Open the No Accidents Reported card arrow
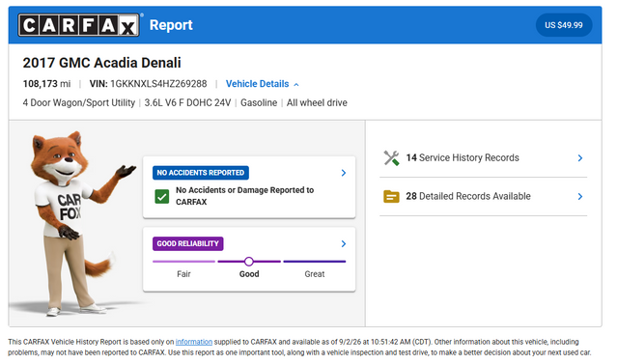Viewport: 618px width, 364px height. point(344,173)
